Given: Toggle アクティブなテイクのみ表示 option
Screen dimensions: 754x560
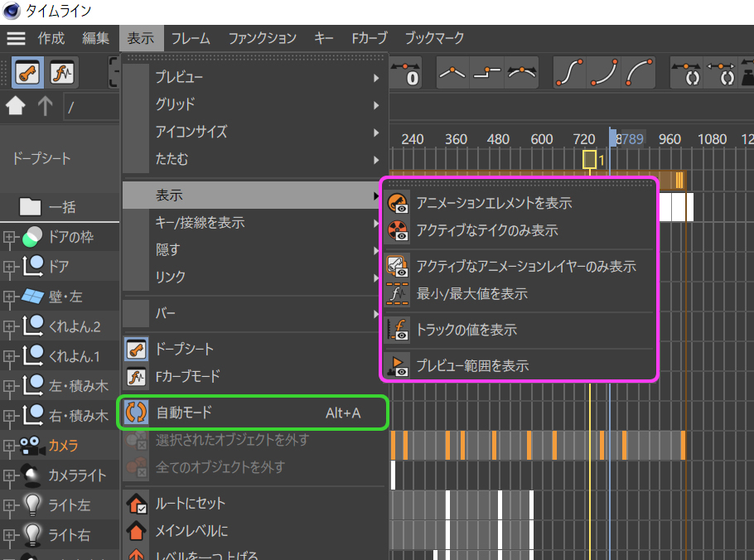Looking at the screenshot, I should pos(487,230).
